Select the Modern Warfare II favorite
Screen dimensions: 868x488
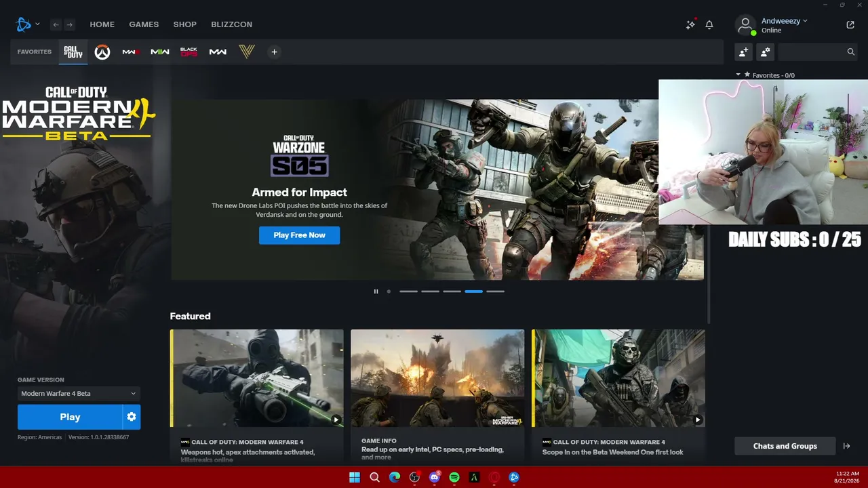[160, 52]
